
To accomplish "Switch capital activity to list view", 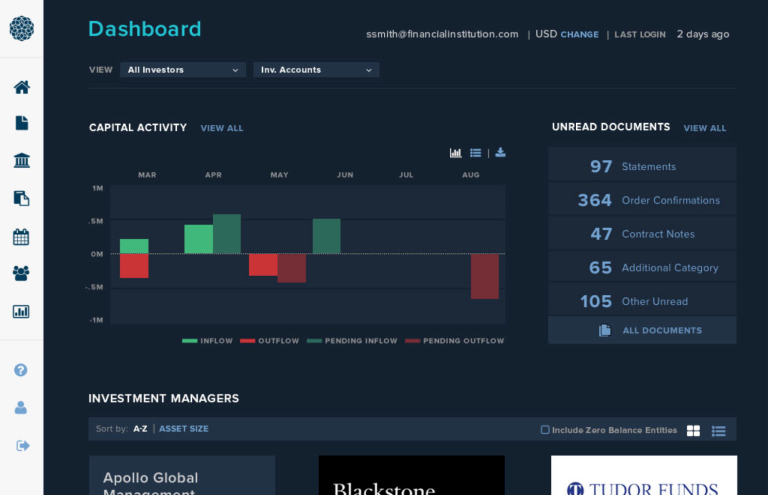I will pyautogui.click(x=476, y=153).
